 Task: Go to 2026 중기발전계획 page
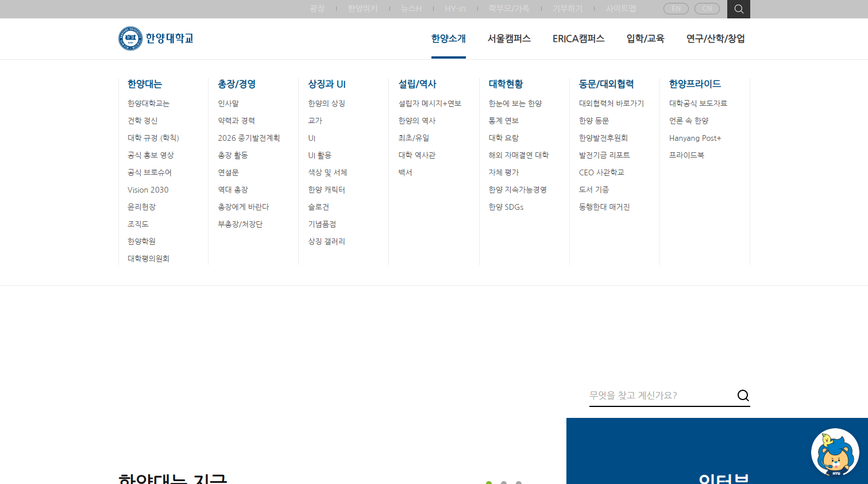(249, 138)
